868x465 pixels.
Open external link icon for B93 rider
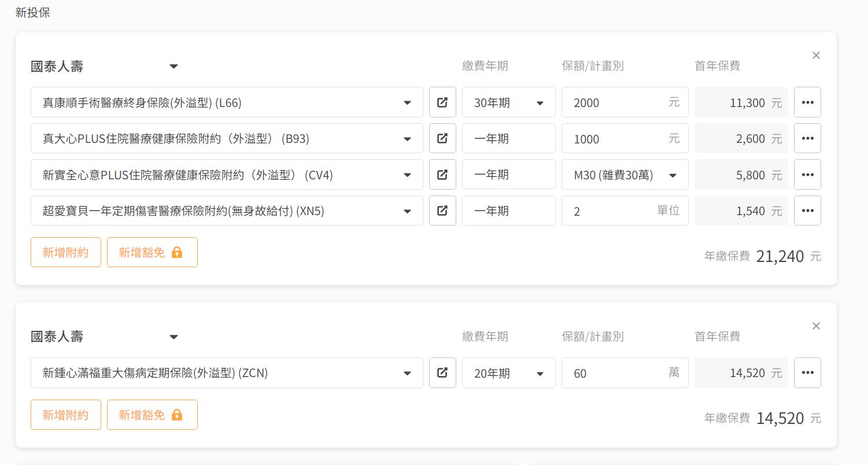[442, 138]
